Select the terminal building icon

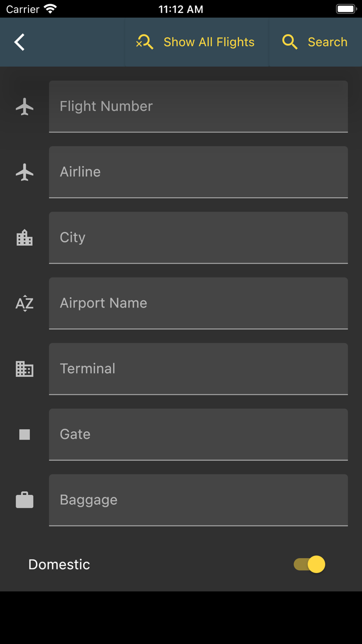24,369
